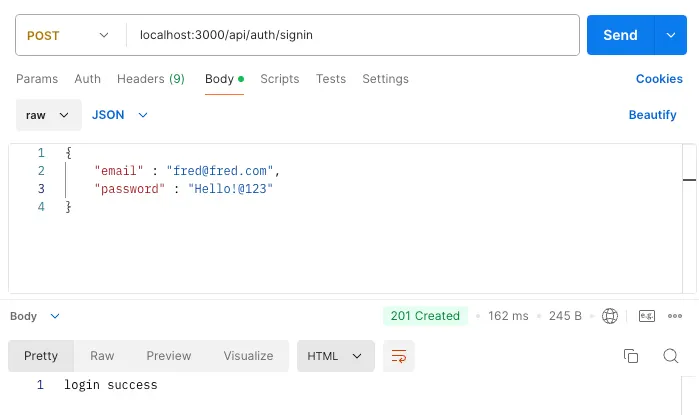Copy the response body with copy icon
699x415 pixels.
[x=631, y=356]
